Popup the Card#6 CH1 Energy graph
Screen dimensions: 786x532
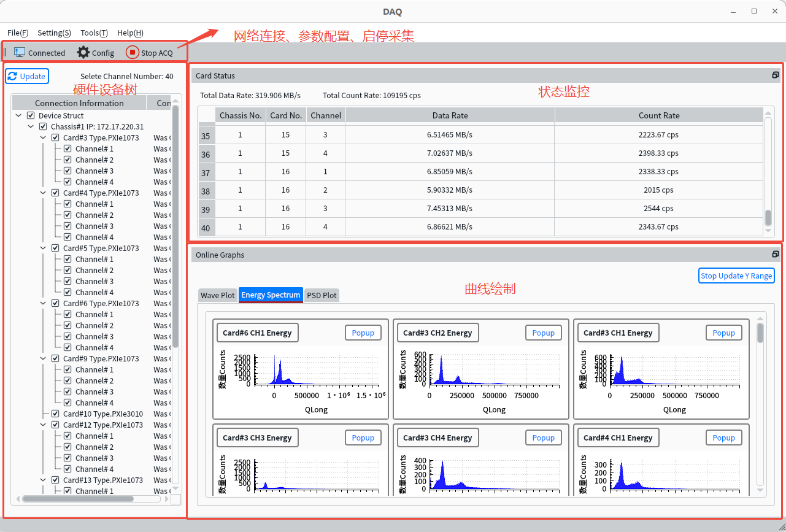click(x=363, y=333)
